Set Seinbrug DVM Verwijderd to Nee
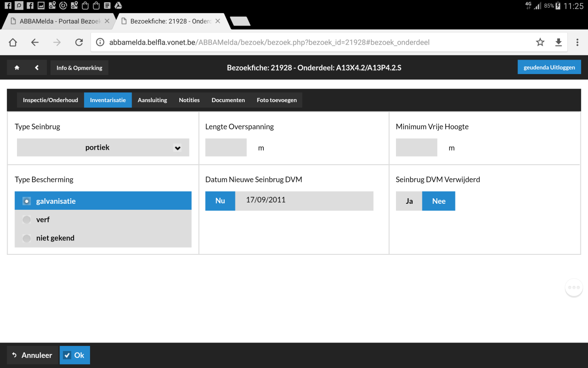 click(439, 201)
